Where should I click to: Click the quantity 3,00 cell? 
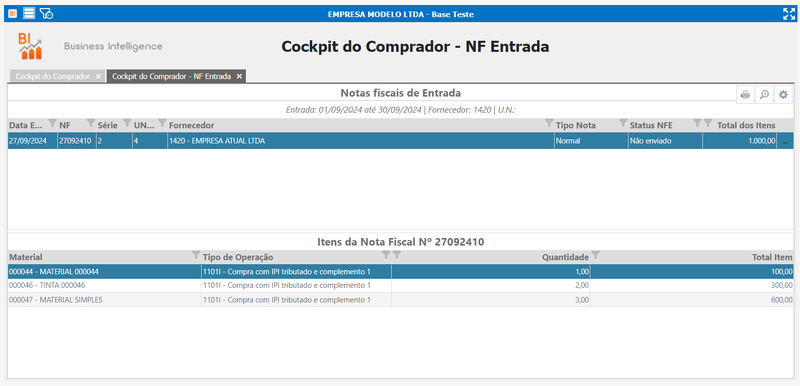tap(491, 300)
